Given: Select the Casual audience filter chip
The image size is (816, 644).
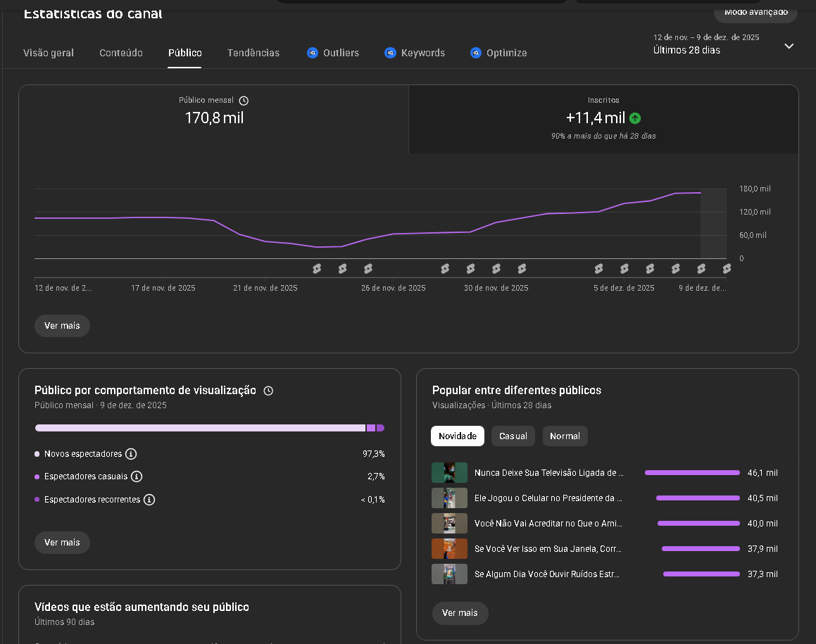Looking at the screenshot, I should click(513, 436).
